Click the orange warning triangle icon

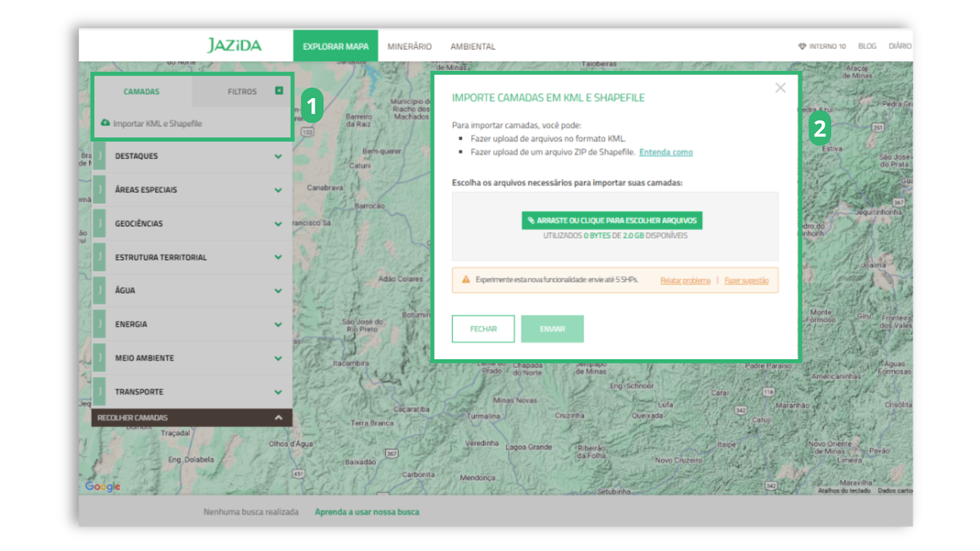[466, 279]
